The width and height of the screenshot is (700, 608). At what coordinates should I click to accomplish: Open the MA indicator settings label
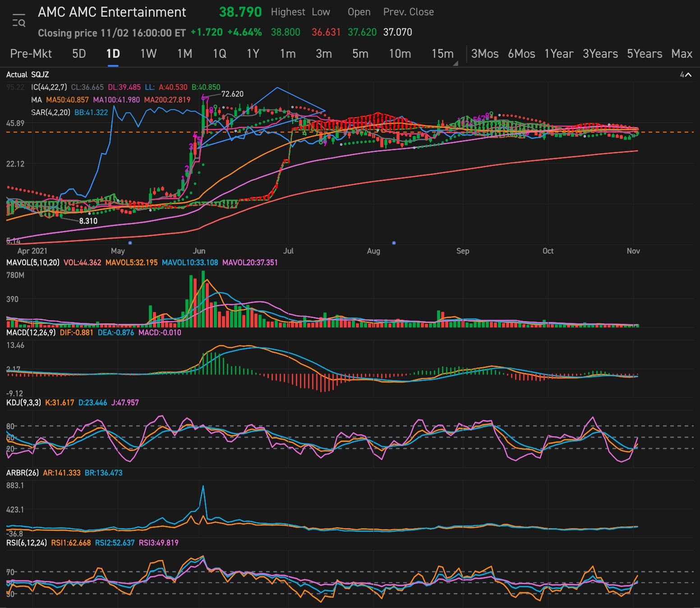[x=37, y=100]
